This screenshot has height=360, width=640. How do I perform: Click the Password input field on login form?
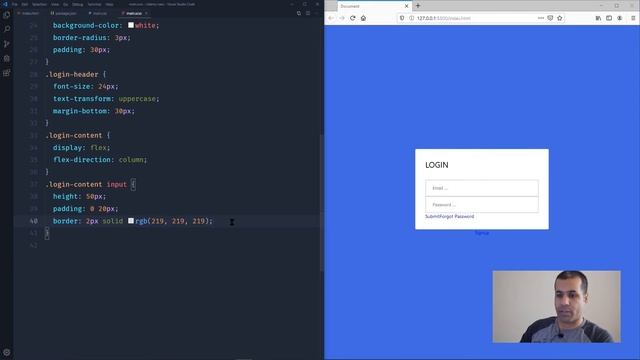coord(482,204)
